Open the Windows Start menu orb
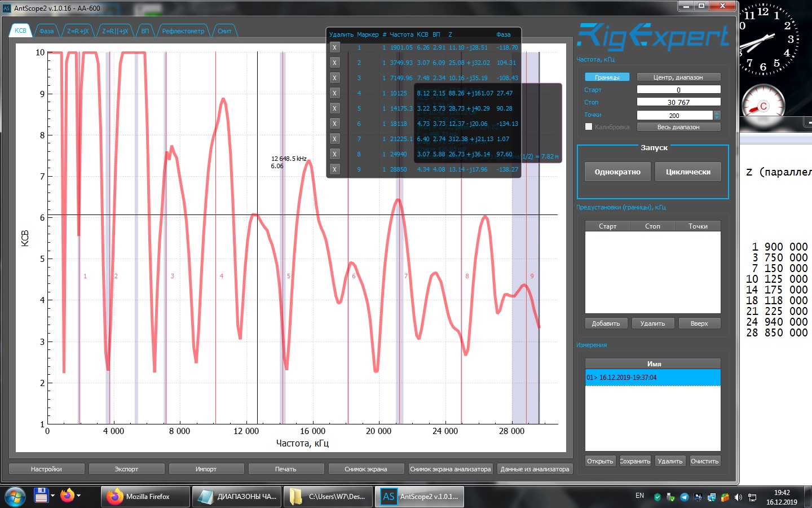This screenshot has width=812, height=508. 15,497
